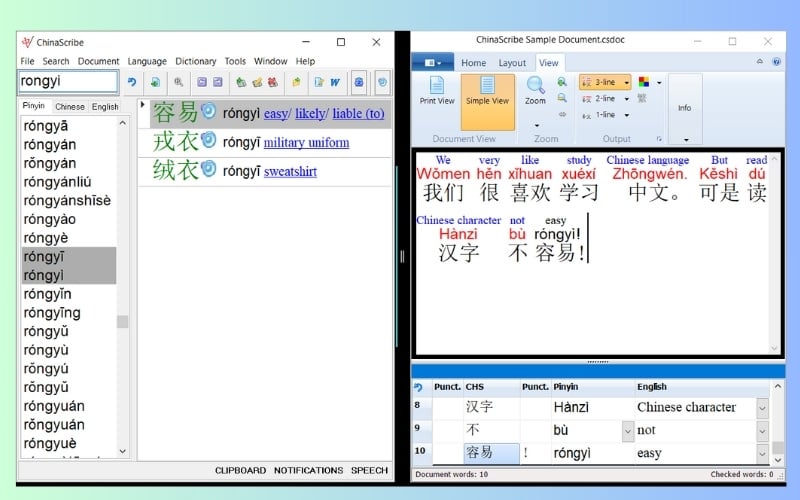Open the Dictionary menu
800x500 pixels.
[x=195, y=61]
